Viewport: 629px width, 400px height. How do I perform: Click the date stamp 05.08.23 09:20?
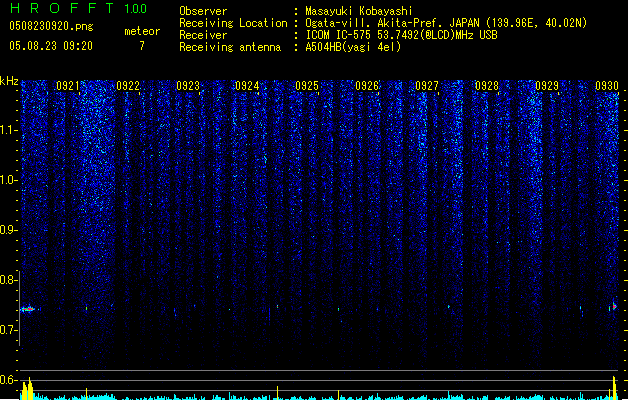[51, 46]
